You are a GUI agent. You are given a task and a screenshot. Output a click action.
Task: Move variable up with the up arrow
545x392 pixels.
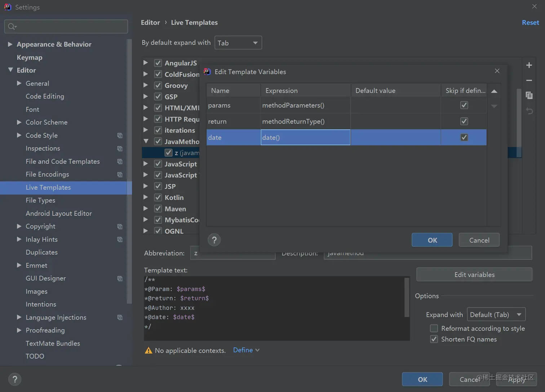click(494, 91)
